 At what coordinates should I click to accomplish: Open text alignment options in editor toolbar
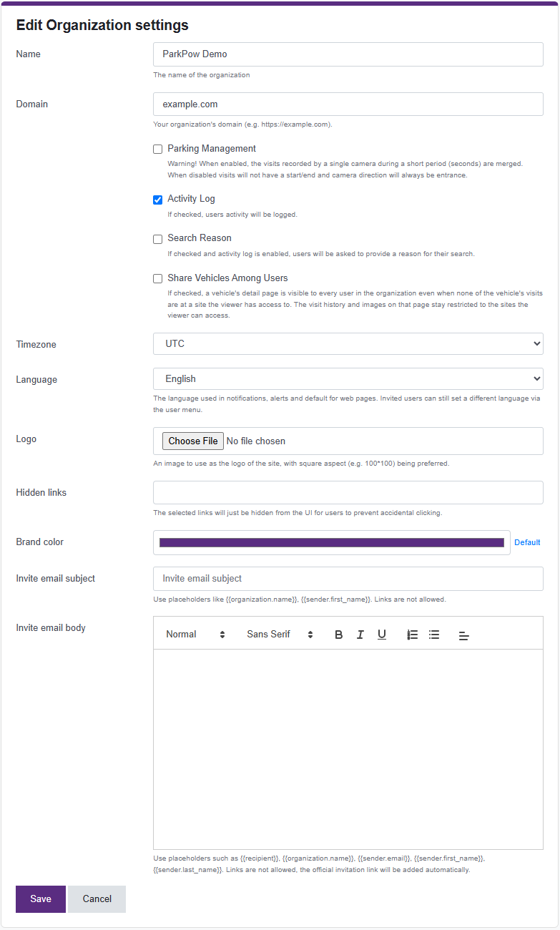[464, 635]
